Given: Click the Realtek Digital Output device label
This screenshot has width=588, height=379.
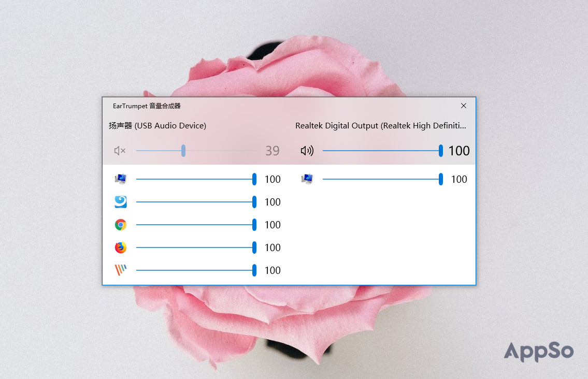Looking at the screenshot, I should pyautogui.click(x=381, y=126).
